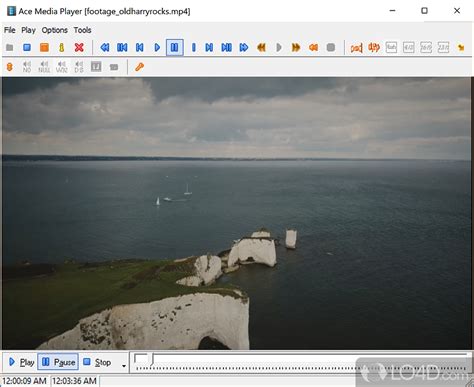Click the small gray rectangle toolbar icon
This screenshot has height=387, width=474.
(x=114, y=67)
